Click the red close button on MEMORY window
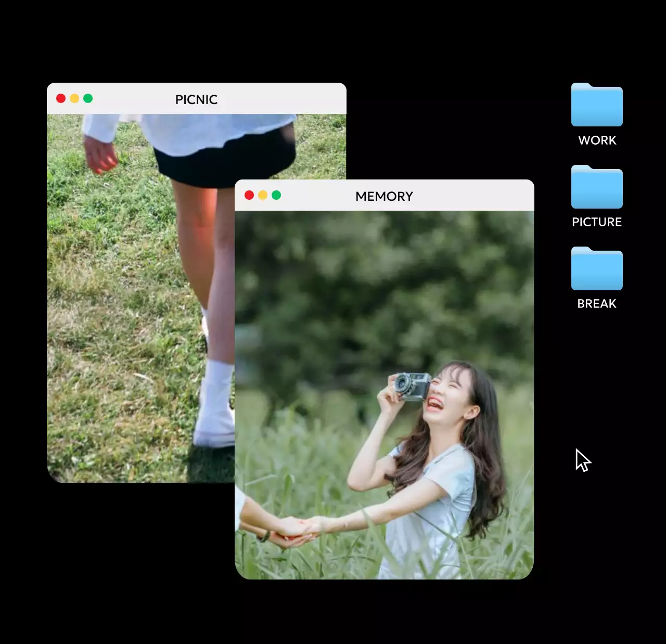The height and width of the screenshot is (644, 666). pos(249,196)
